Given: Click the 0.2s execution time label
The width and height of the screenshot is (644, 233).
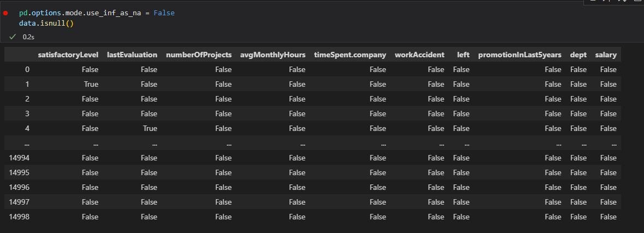Looking at the screenshot, I should pos(28,37).
